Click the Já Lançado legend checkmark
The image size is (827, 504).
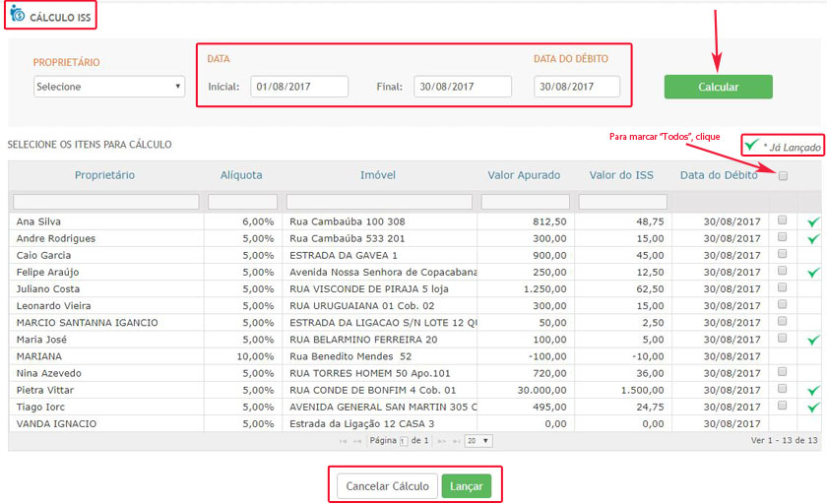coord(752,146)
